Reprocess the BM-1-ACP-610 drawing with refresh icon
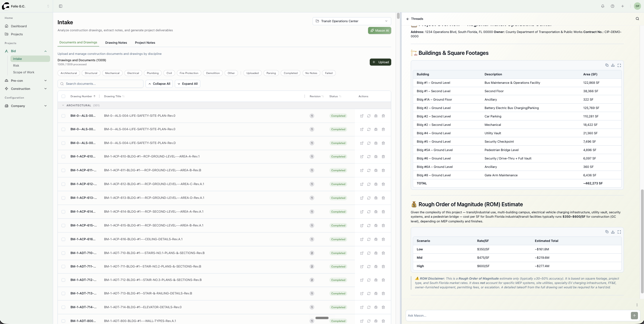Screen dimensions: 644x324 coord(369,157)
